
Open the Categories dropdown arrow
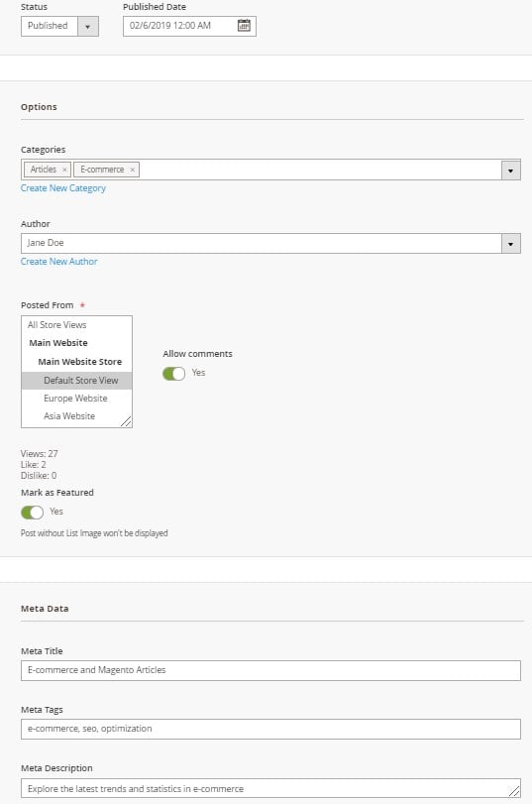pos(510,170)
